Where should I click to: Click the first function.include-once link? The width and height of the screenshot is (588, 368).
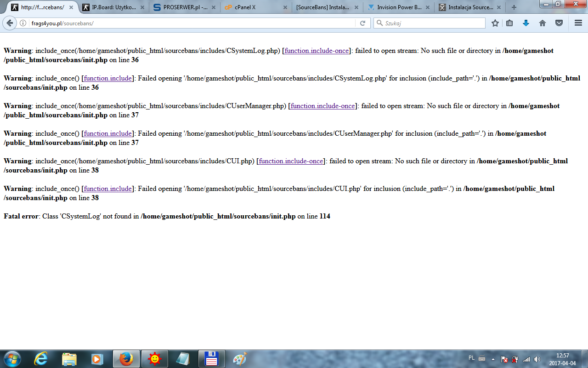pos(317,51)
